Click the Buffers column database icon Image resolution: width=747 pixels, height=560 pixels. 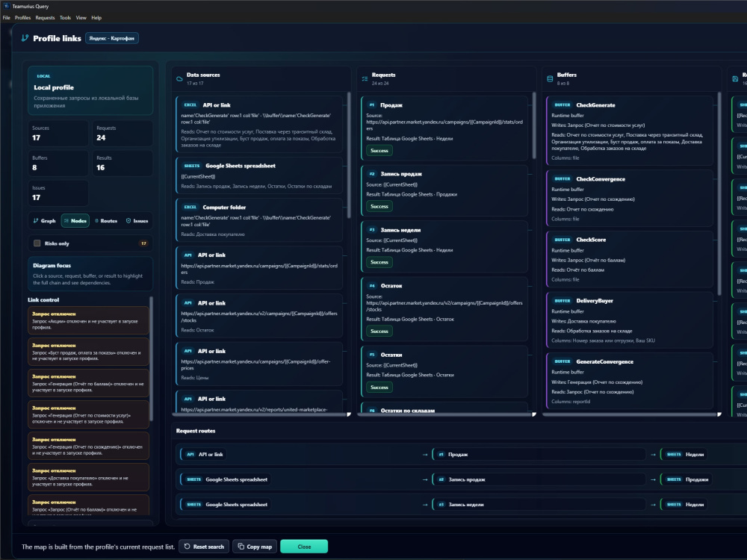pyautogui.click(x=550, y=79)
